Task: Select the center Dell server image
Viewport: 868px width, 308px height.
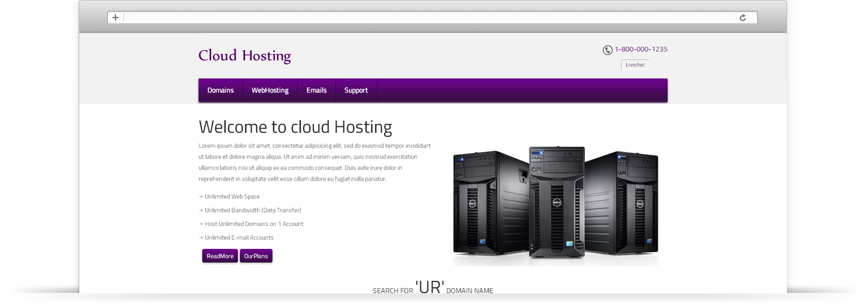Action: [x=556, y=202]
